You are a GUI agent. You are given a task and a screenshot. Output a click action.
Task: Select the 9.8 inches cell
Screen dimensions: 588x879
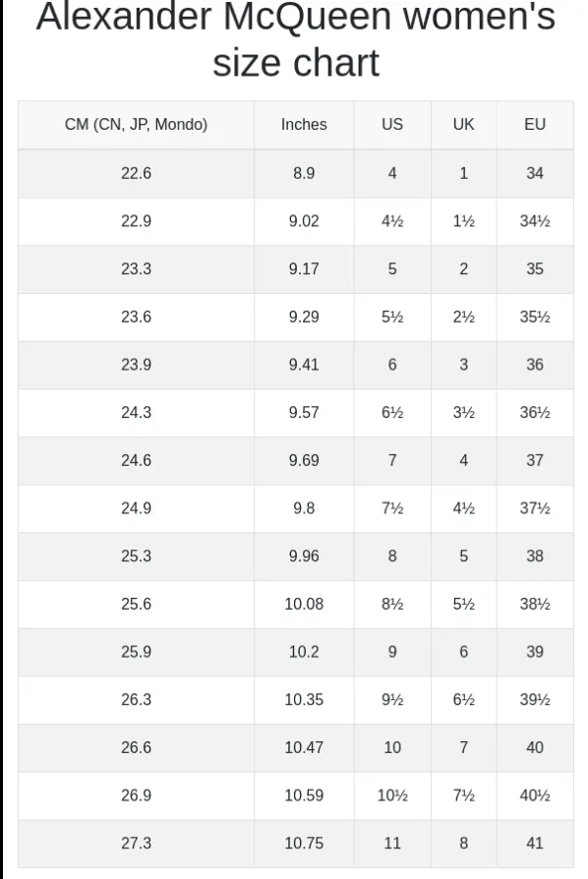[304, 508]
